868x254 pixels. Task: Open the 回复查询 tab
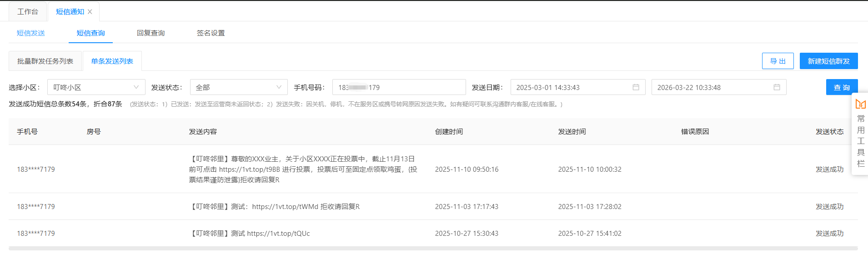point(151,33)
